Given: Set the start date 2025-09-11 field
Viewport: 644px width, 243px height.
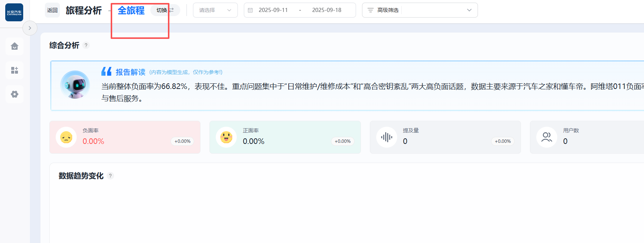Looking at the screenshot, I should coord(273,10).
